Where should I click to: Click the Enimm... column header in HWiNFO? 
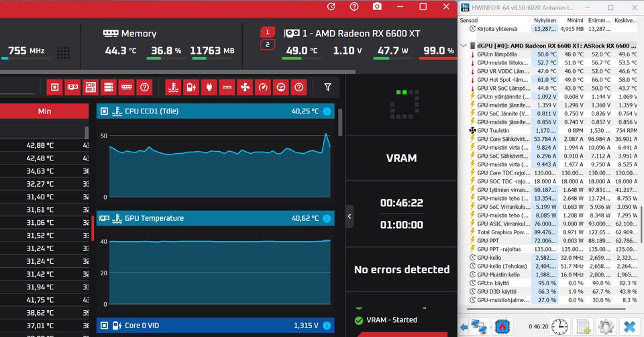point(599,20)
